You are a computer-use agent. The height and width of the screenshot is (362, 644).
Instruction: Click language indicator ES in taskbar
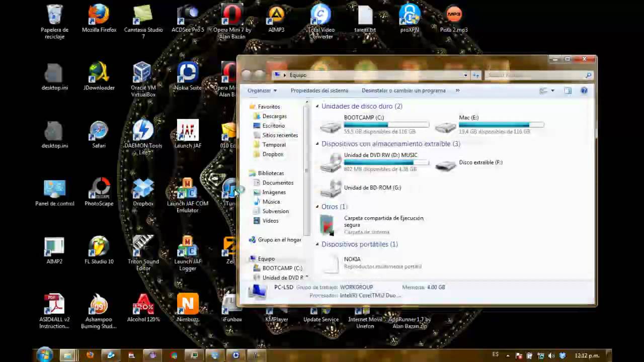[x=495, y=355]
